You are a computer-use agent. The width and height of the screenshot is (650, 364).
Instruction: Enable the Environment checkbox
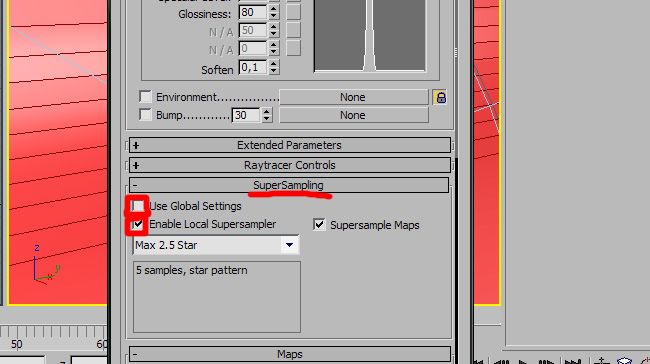tap(145, 97)
